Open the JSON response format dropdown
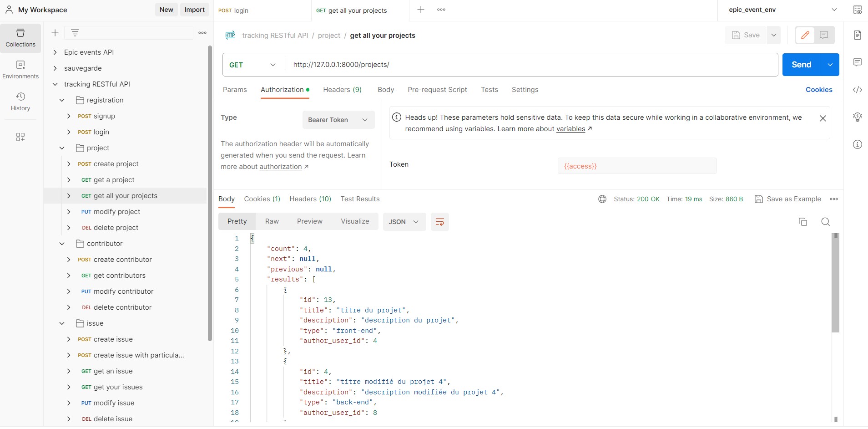The width and height of the screenshot is (868, 429). pos(404,222)
